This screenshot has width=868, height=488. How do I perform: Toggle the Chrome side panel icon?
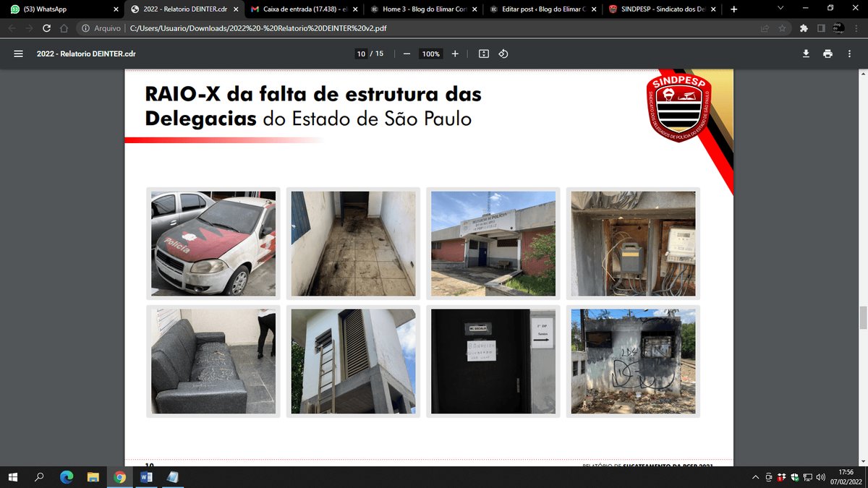click(x=821, y=28)
